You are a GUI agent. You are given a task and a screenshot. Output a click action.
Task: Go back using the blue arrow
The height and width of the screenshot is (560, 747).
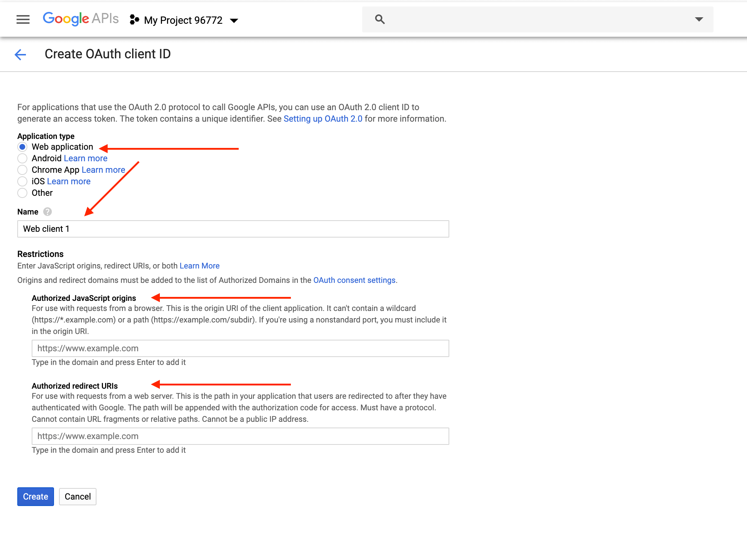pos(21,54)
